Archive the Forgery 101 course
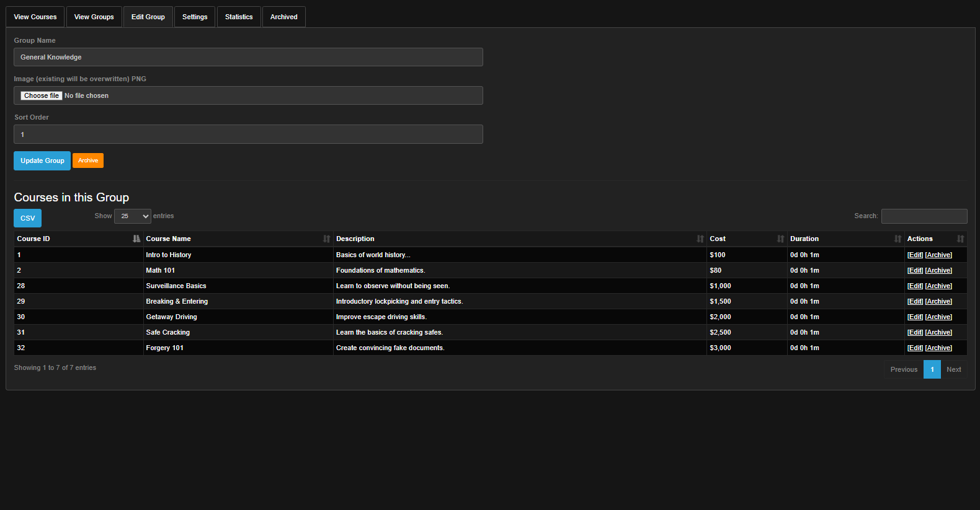This screenshot has height=510, width=980. [x=938, y=348]
